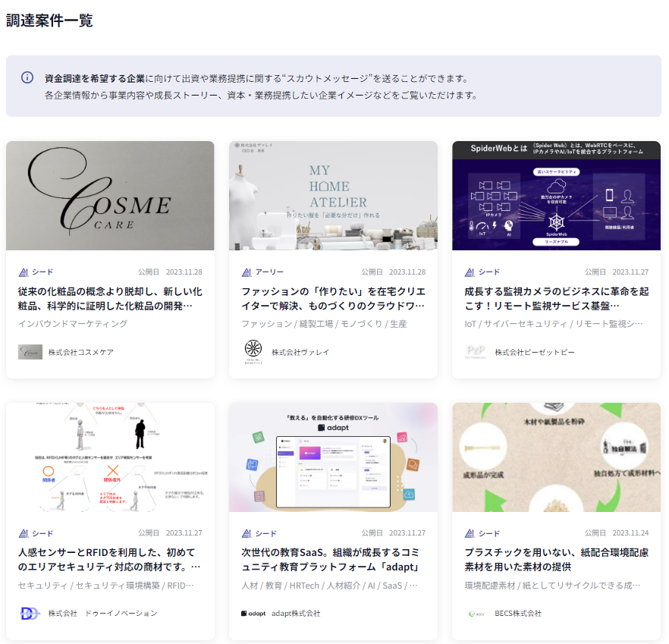Click the 株式会社ヴァレイ circular logo
Screen dimensions: 669x644
pyautogui.click(x=253, y=352)
